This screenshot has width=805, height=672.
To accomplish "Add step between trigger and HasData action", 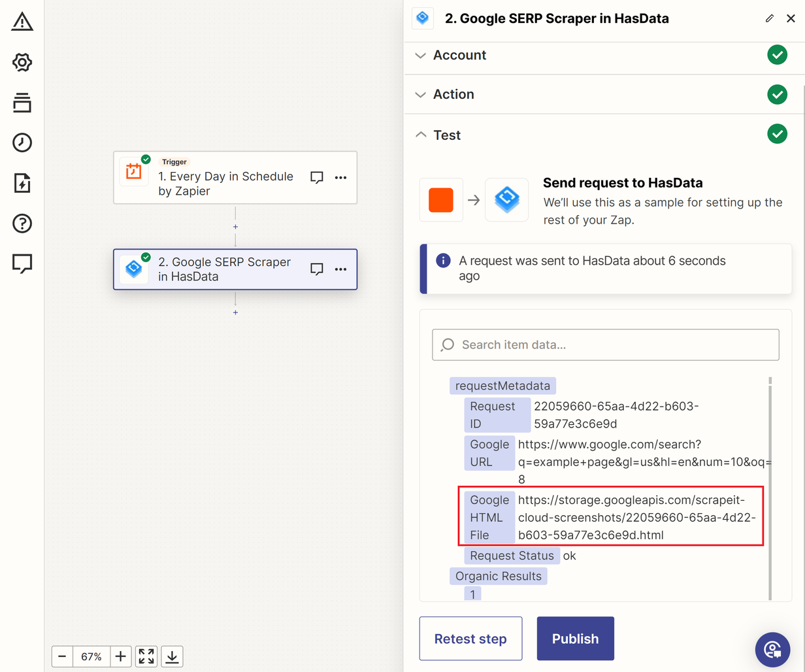I will 235,227.
